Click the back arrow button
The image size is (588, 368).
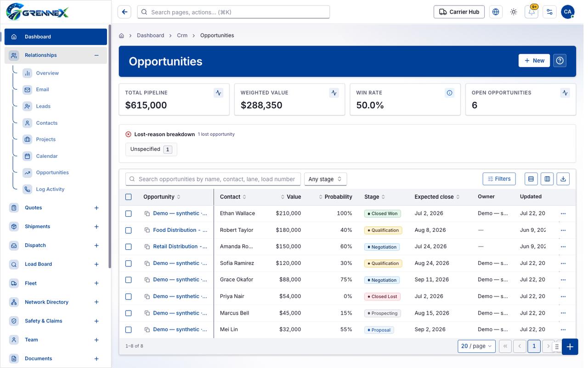(x=124, y=12)
